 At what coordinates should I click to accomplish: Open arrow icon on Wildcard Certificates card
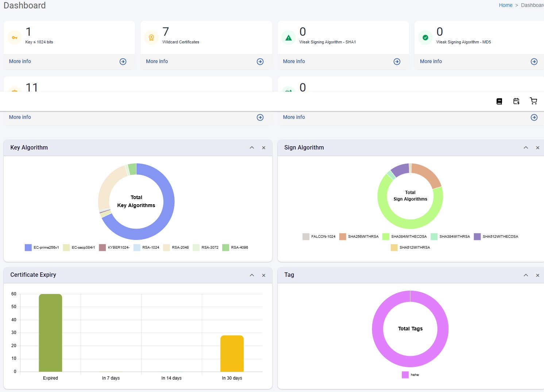point(260,62)
